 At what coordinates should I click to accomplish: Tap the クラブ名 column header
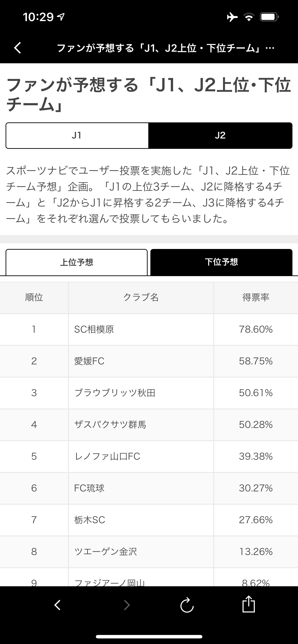(141, 297)
